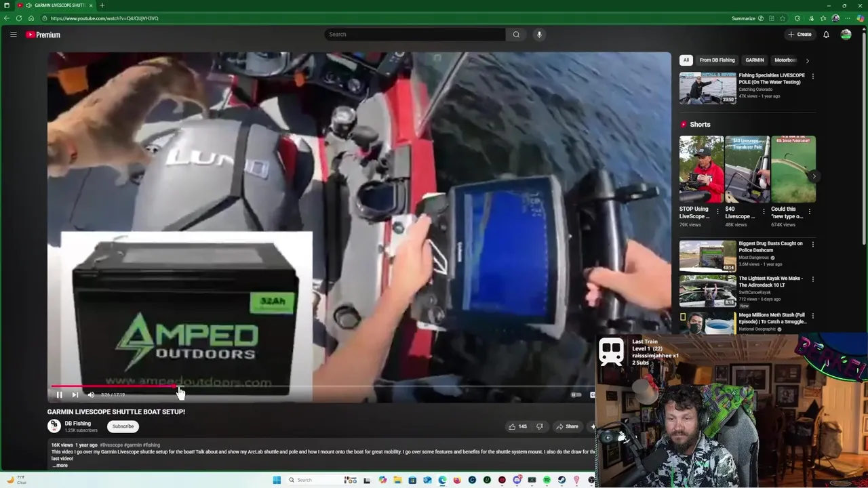The image size is (868, 488).
Task: Open DB Fishing channel avatar
Action: coord(54,426)
